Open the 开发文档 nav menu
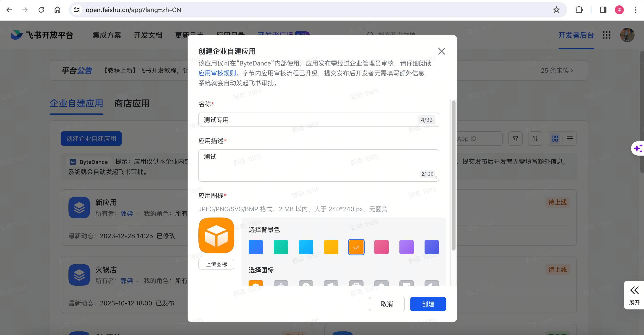Image resolution: width=644 pixels, height=335 pixels. click(x=148, y=35)
